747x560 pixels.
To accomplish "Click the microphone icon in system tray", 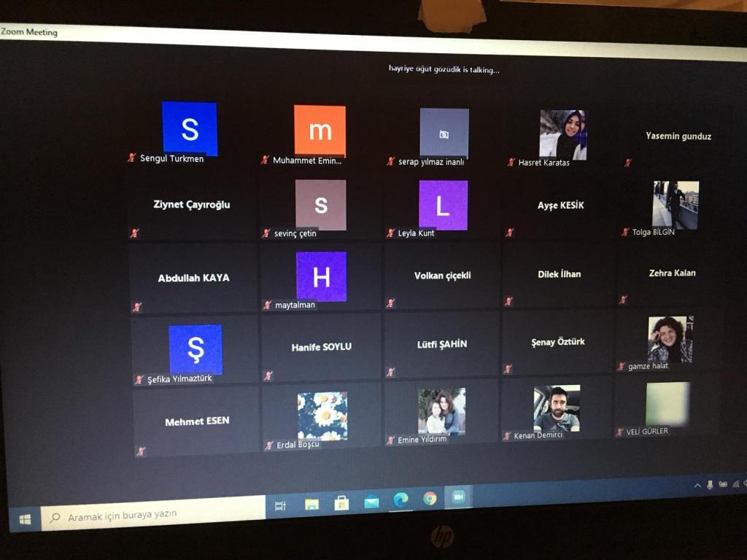I will [710, 485].
